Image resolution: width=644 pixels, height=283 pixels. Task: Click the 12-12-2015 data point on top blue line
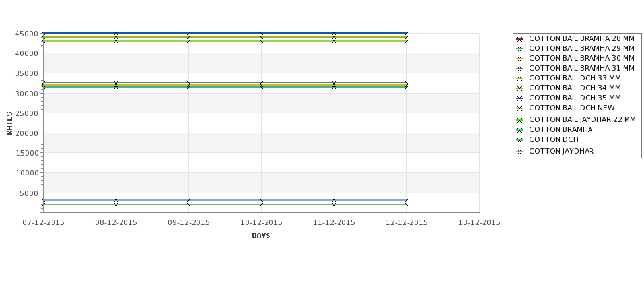pos(406,33)
